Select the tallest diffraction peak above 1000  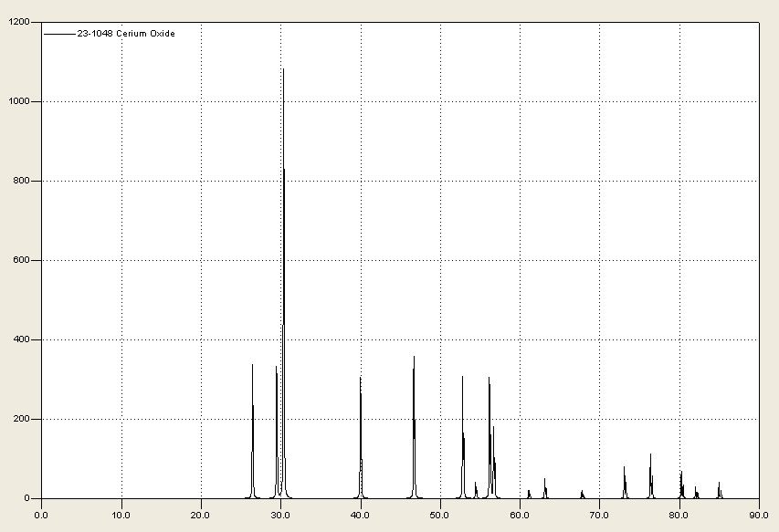283,283
